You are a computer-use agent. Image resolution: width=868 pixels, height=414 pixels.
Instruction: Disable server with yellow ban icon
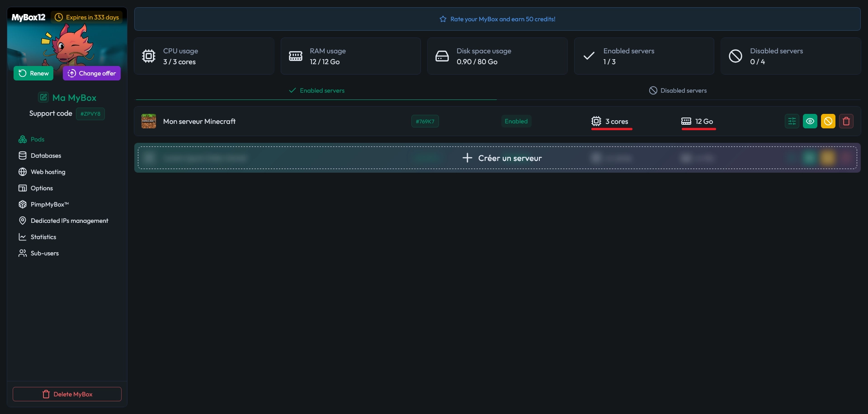tap(828, 121)
